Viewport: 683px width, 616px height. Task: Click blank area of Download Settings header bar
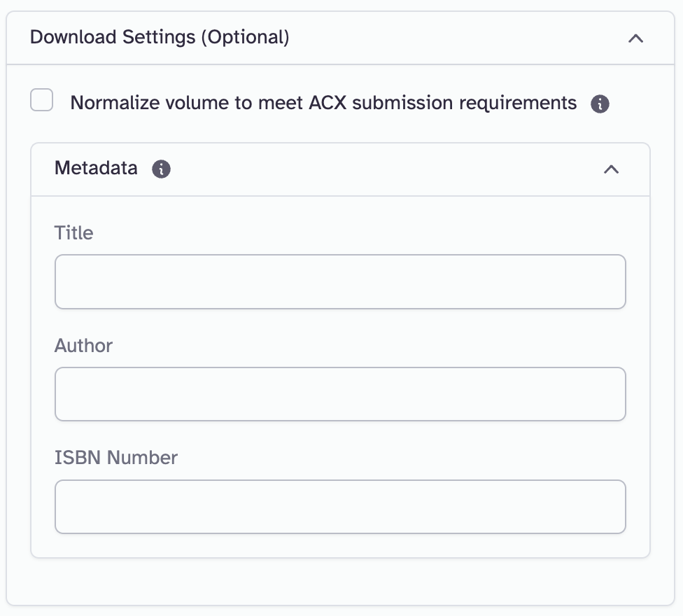[455, 38]
